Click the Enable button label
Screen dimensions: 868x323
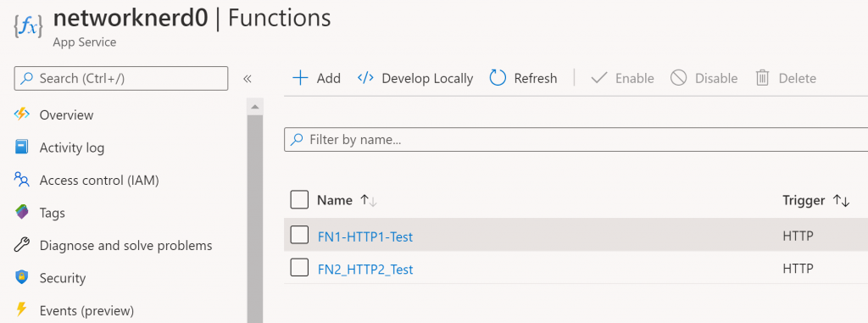(x=634, y=79)
